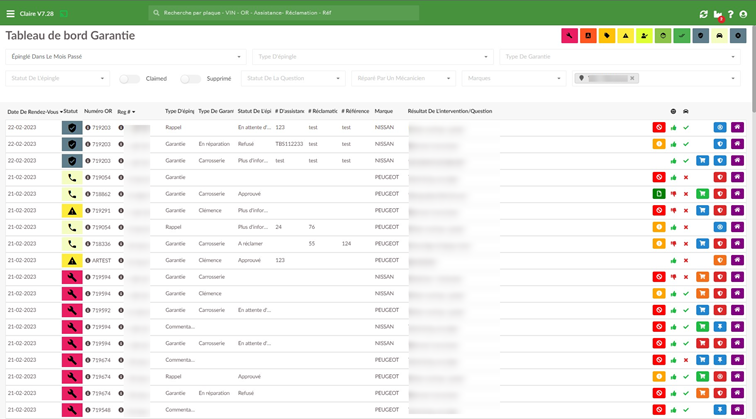Viewport: 756px width, 419px height.
Task: Open the user account icon
Action: pyautogui.click(x=743, y=14)
